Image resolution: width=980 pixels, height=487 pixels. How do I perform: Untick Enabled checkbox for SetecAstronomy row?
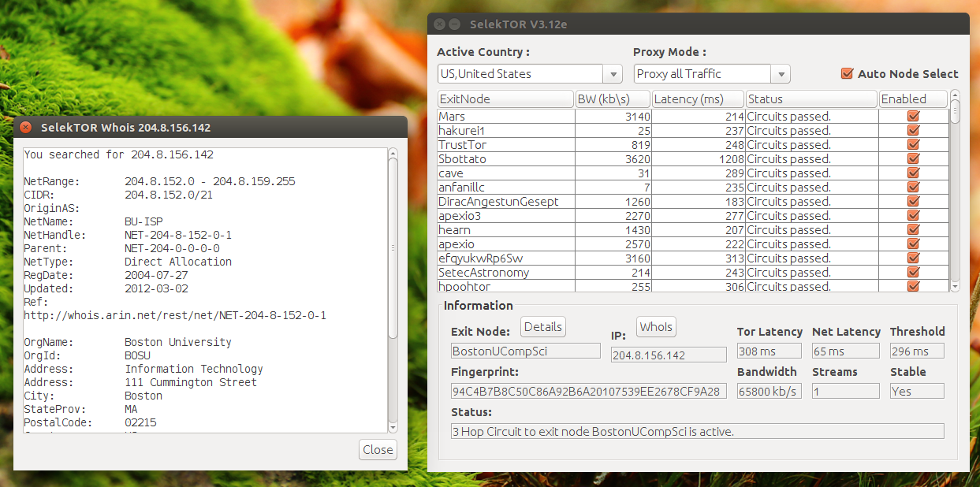click(x=914, y=272)
